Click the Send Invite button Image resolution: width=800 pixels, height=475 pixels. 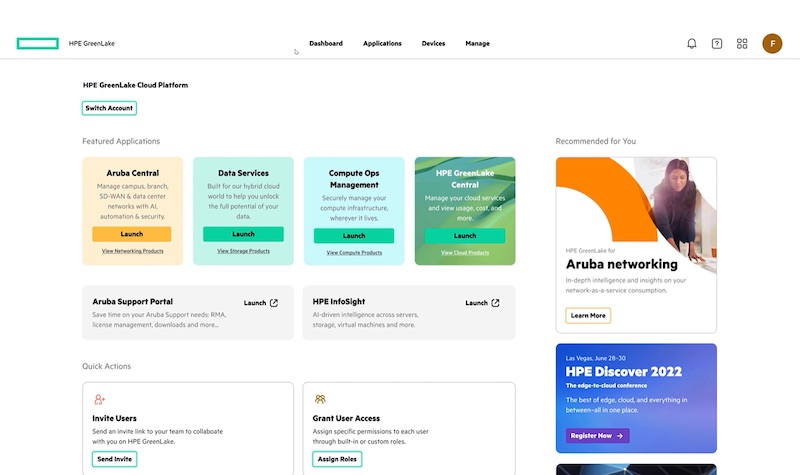click(x=114, y=459)
